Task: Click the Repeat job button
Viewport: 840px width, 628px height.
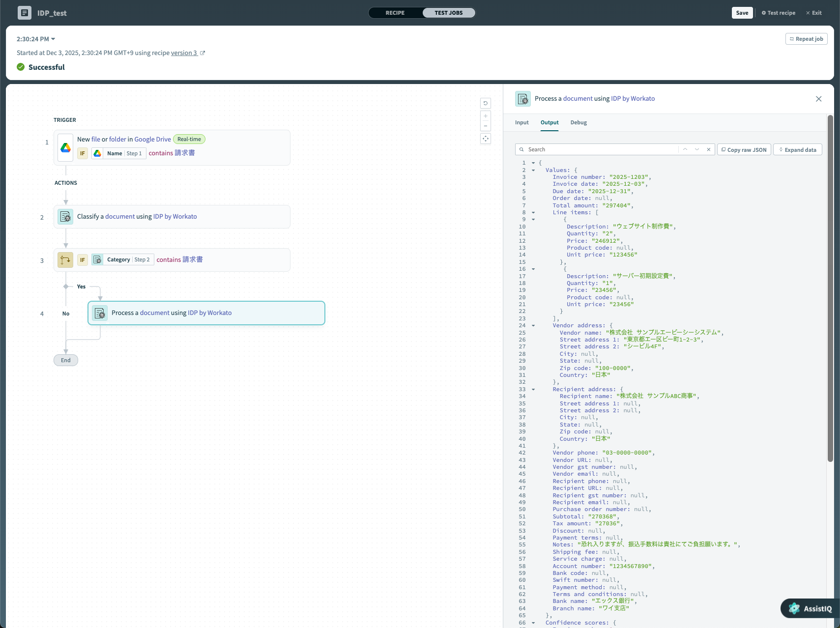Action: [807, 39]
